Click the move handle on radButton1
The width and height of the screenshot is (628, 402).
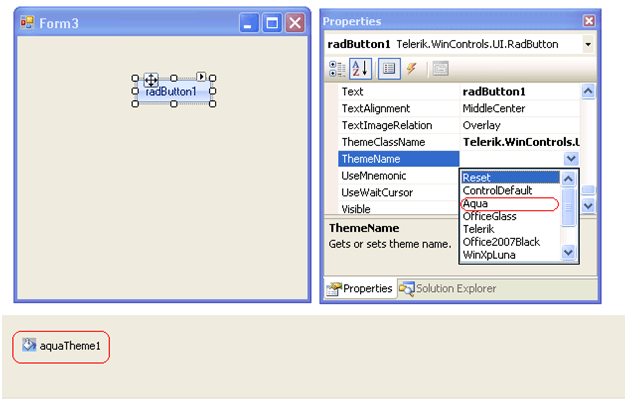[x=151, y=80]
